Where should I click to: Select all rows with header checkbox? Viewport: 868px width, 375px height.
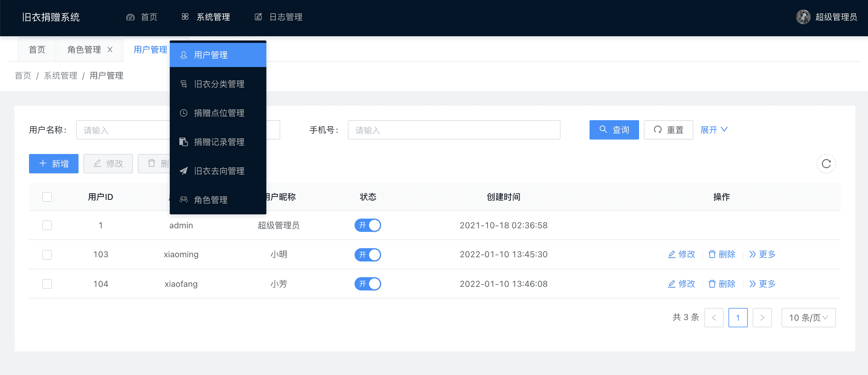pos(47,197)
